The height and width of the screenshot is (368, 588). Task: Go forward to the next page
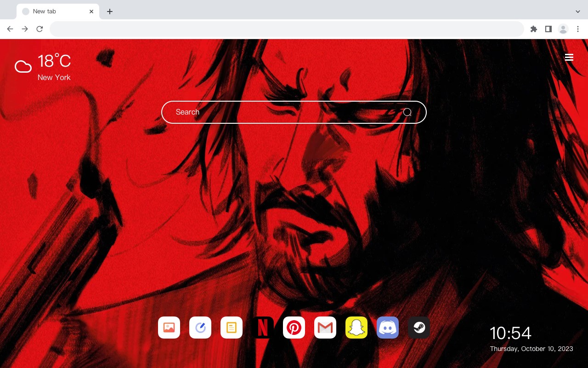tap(25, 29)
